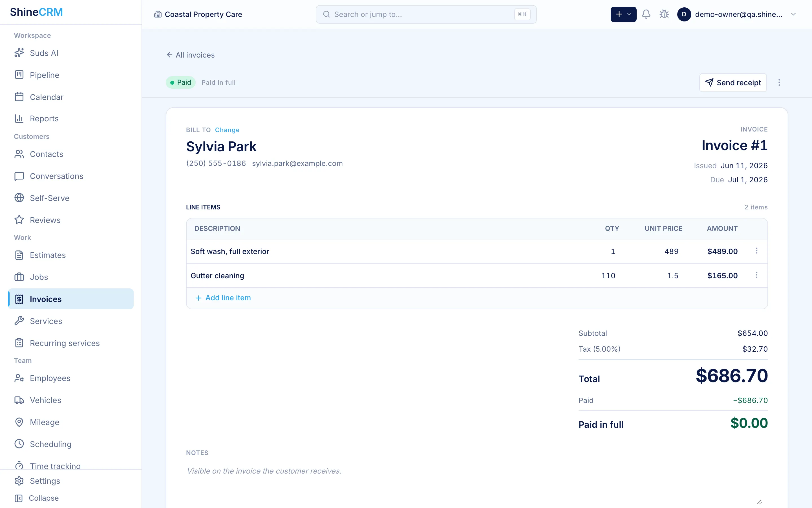Click the Employees user-gear icon
Screen dimensions: 812x508
19,378
